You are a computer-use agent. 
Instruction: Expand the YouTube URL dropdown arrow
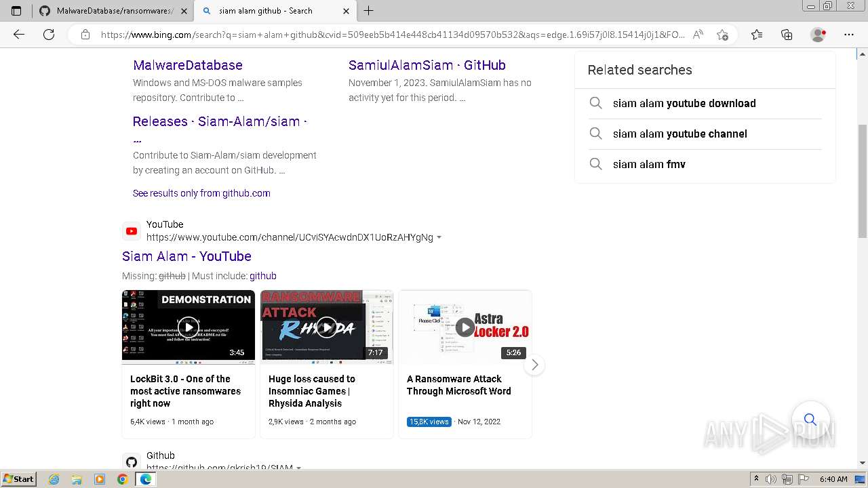coord(439,237)
